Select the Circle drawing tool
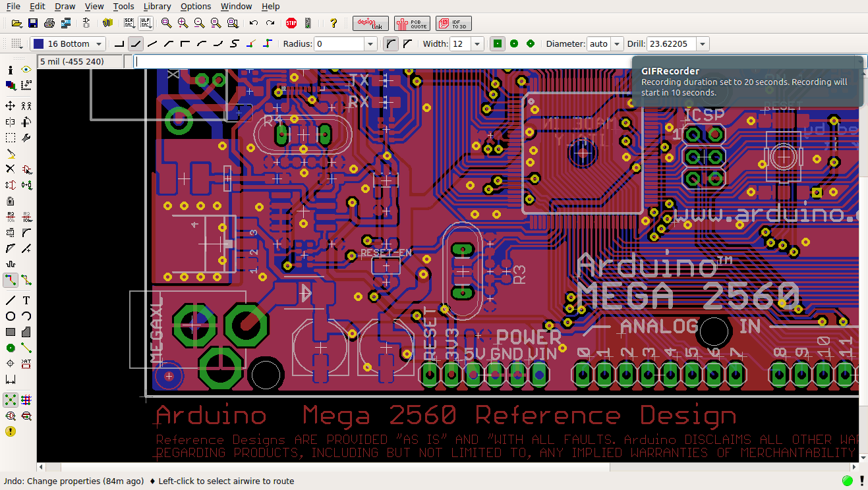 11,316
